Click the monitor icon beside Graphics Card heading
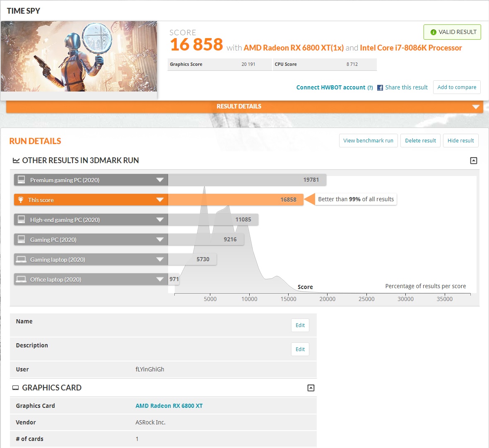Screen dimensions: 489x448 (x=15, y=388)
